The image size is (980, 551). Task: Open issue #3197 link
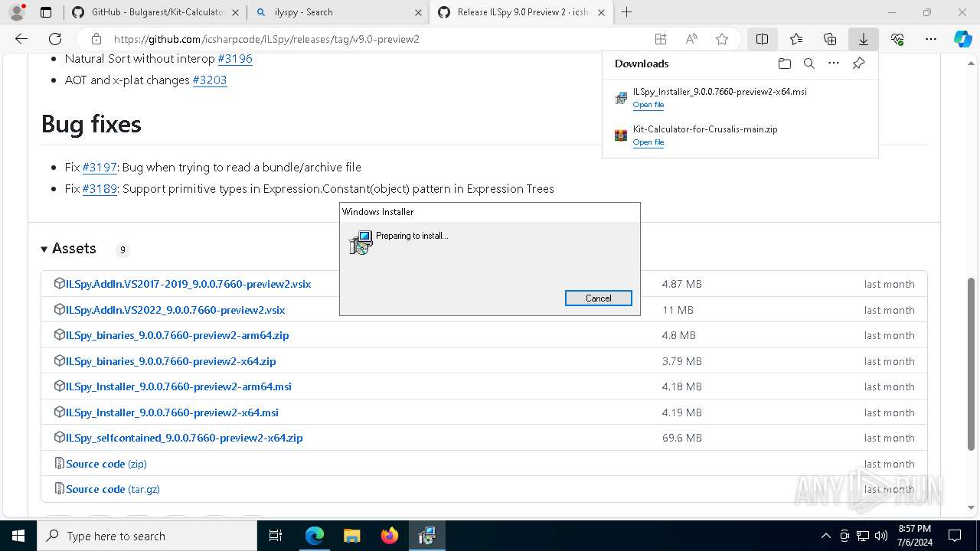tap(100, 167)
